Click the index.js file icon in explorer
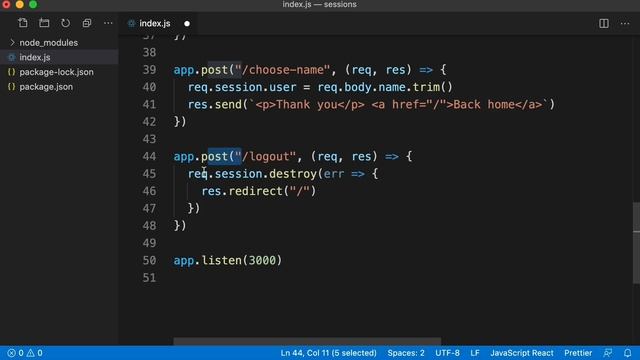 coord(12,57)
